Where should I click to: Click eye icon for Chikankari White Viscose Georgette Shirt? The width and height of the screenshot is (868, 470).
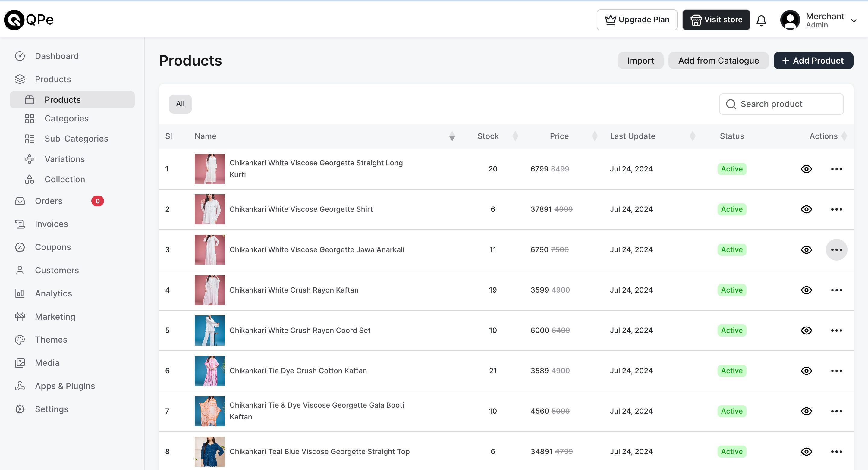coord(806,209)
